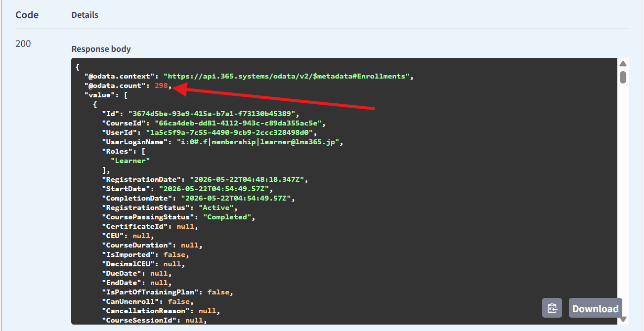This screenshot has width=644, height=331.
Task: Click the CanUnenroll false line
Action: click(x=148, y=301)
